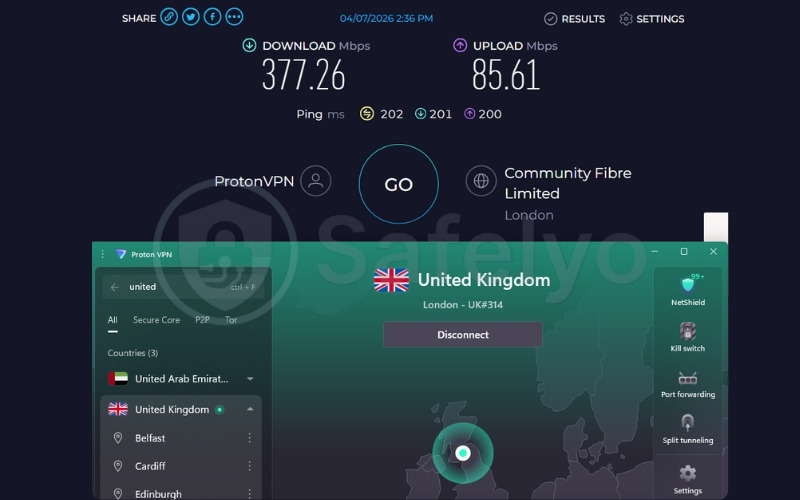Click the upload arrow icon beside UPLOAD
The image size is (800, 500).
(x=460, y=45)
